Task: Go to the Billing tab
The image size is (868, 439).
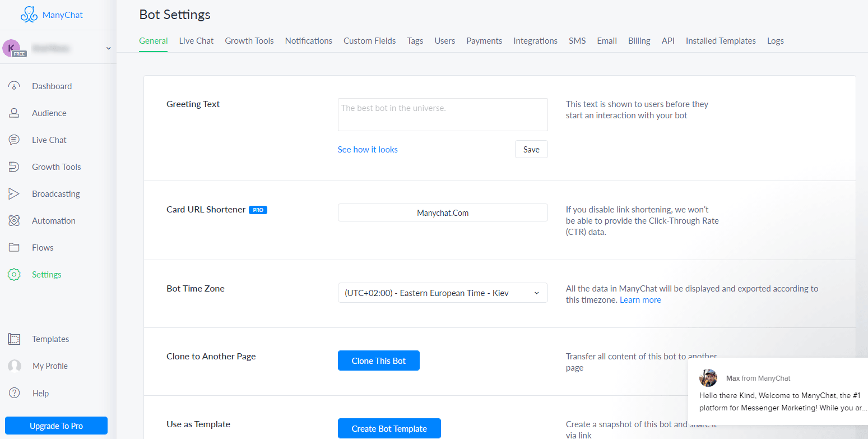Action: pos(639,41)
